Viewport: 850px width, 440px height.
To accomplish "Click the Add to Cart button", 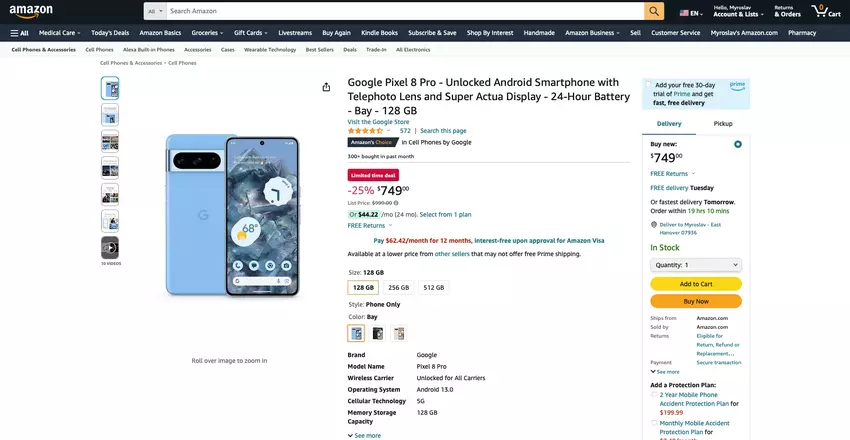I will click(696, 284).
